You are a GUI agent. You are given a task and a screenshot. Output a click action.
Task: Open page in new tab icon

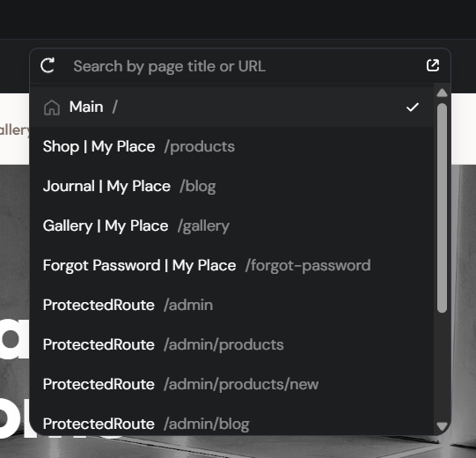433,65
